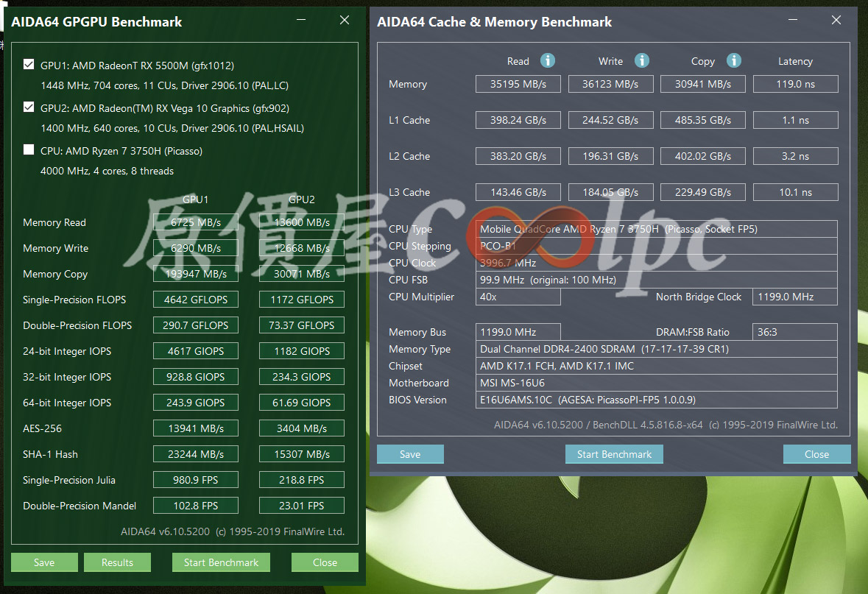
Task: Start Benchmark in Cache & Memory window
Action: pos(615,454)
